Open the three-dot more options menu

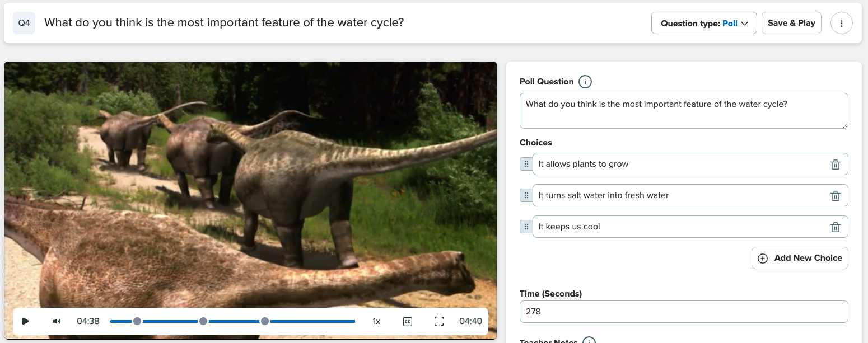pos(842,24)
